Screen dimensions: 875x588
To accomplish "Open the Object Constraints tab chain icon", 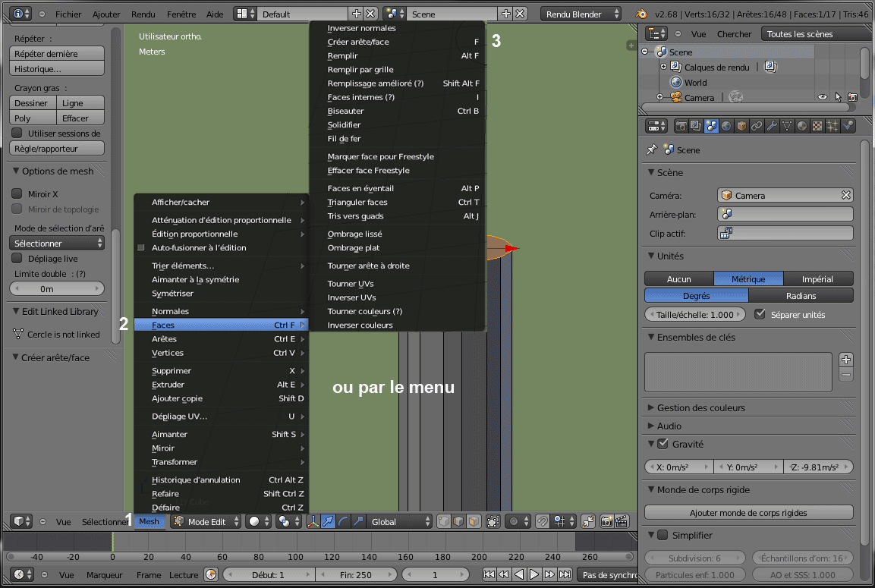I will [x=757, y=126].
